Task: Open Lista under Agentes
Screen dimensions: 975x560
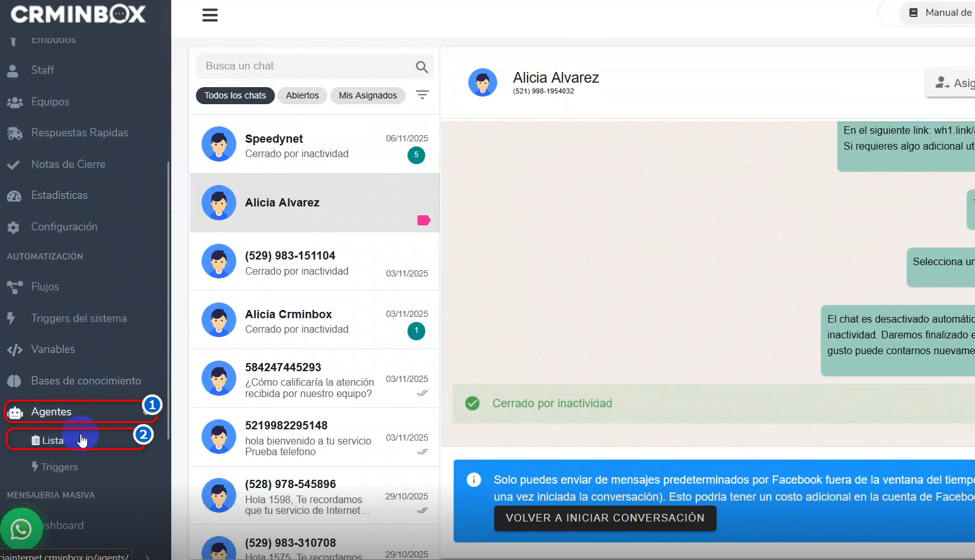Action: coord(52,440)
